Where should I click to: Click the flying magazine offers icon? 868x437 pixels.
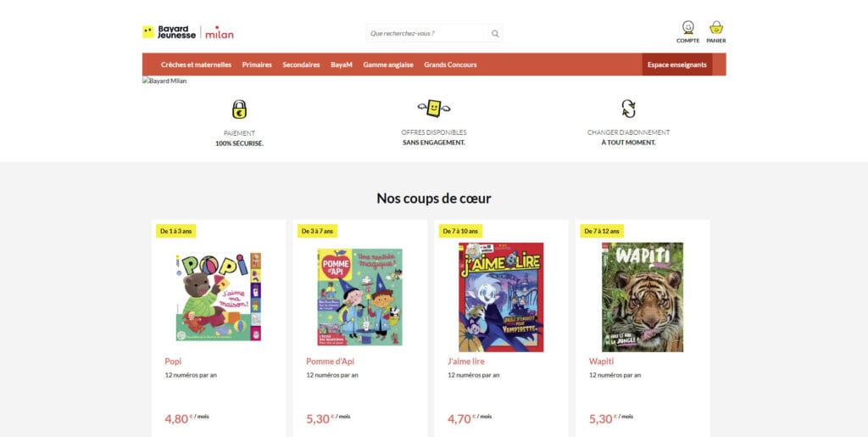pos(434,108)
